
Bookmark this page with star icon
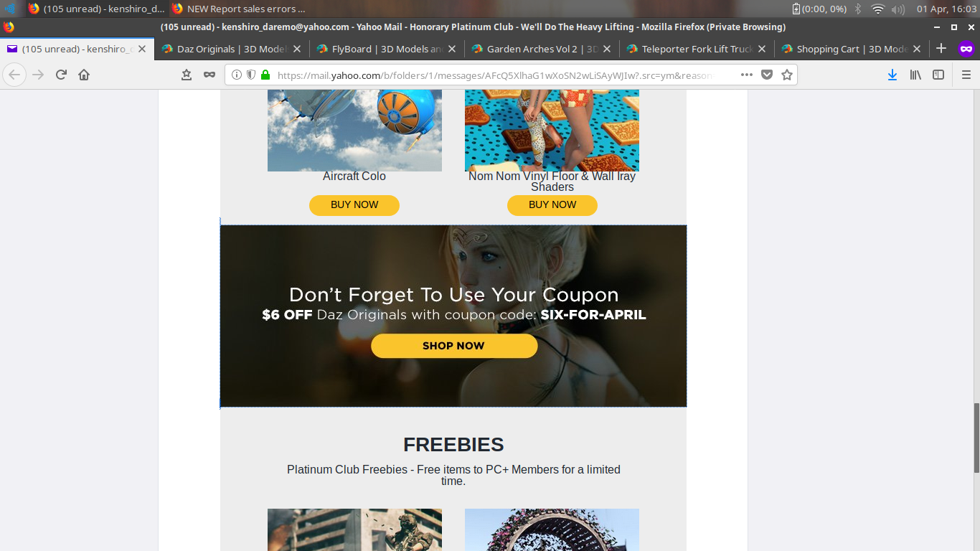787,75
